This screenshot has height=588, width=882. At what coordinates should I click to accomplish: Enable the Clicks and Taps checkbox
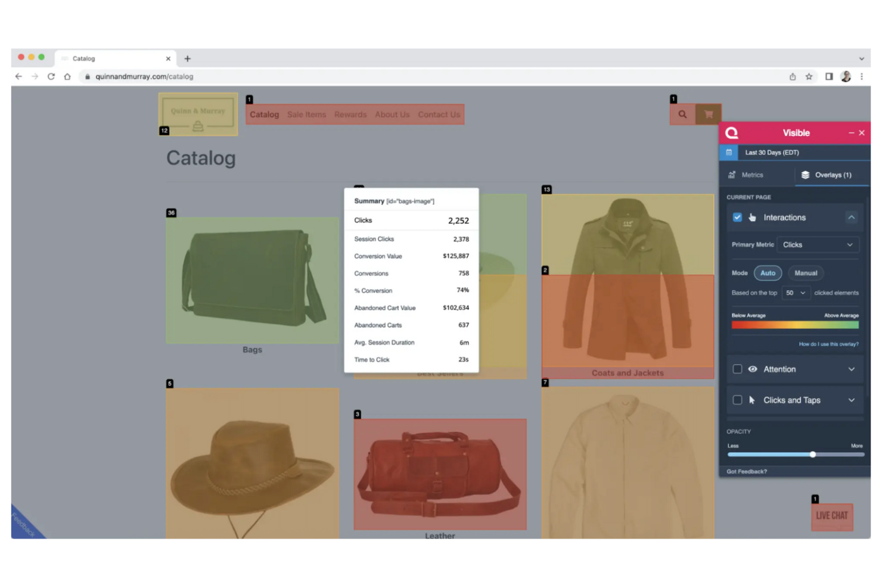click(737, 400)
